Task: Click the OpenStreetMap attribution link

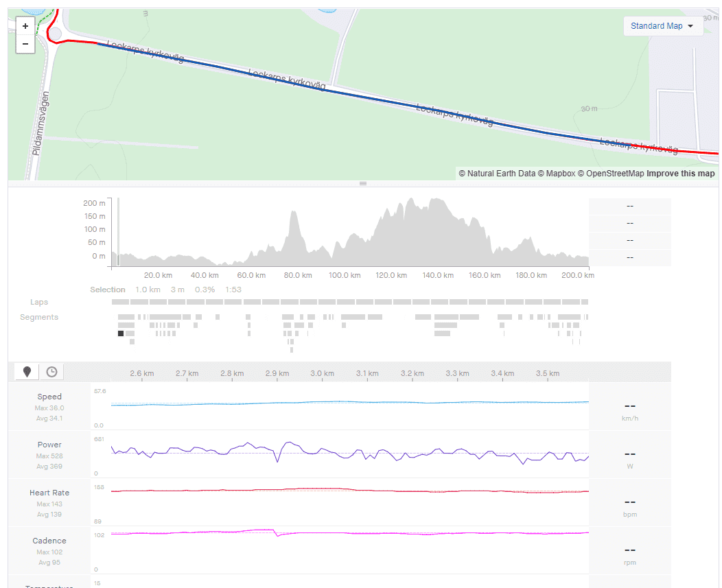Action: tap(611, 174)
